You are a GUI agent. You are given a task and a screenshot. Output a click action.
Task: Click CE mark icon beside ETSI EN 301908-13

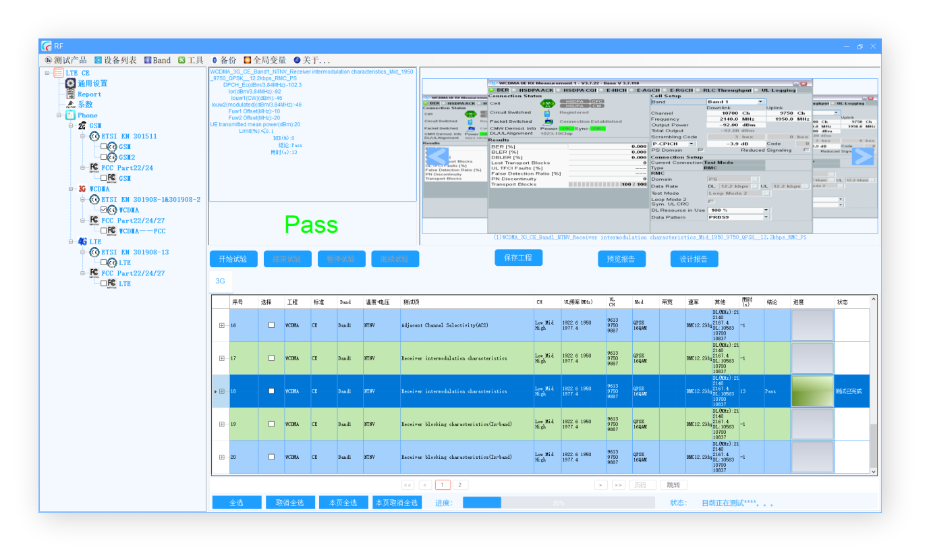coord(94,252)
